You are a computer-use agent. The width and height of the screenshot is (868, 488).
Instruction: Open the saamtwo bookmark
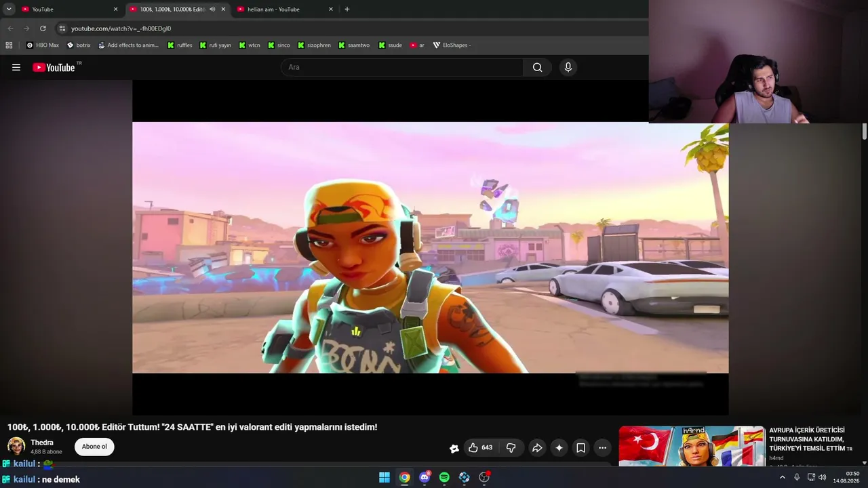tap(354, 45)
